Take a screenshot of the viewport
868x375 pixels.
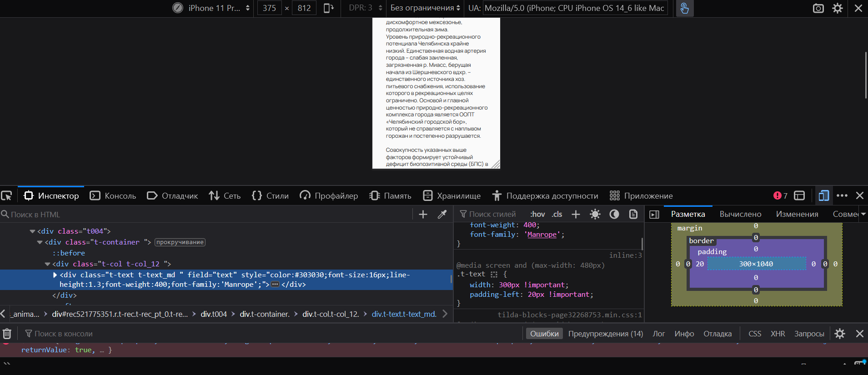(818, 8)
